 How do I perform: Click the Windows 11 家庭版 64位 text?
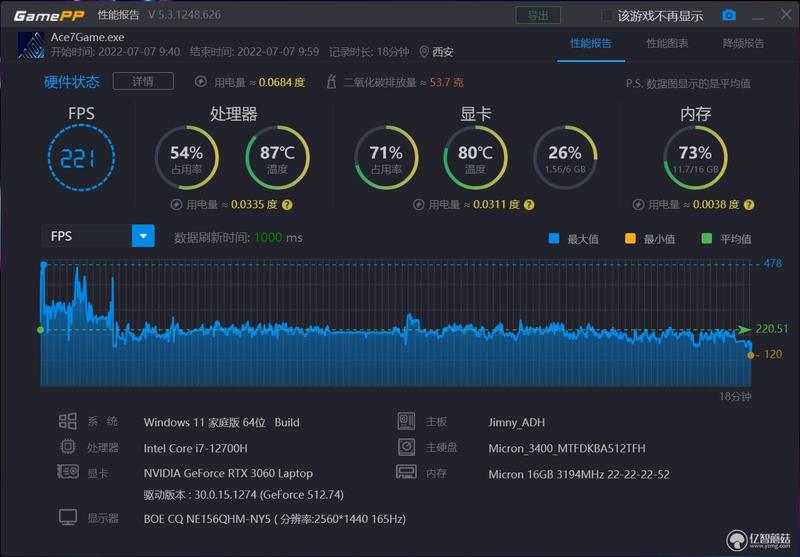pyautogui.click(x=205, y=422)
